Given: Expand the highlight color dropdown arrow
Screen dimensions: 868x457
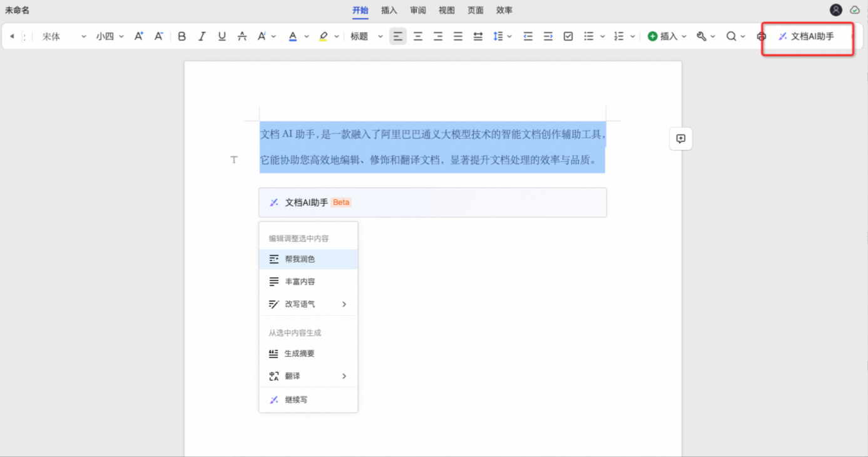Looking at the screenshot, I should click(x=337, y=36).
